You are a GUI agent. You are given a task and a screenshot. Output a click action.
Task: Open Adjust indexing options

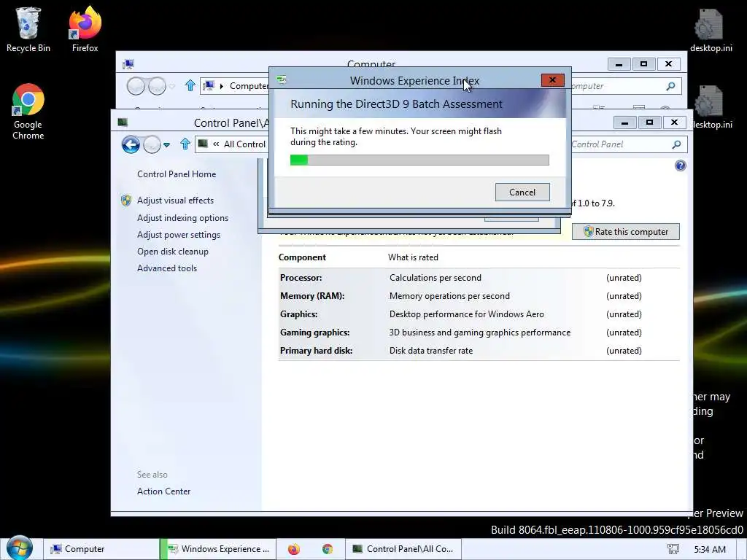pyautogui.click(x=182, y=218)
